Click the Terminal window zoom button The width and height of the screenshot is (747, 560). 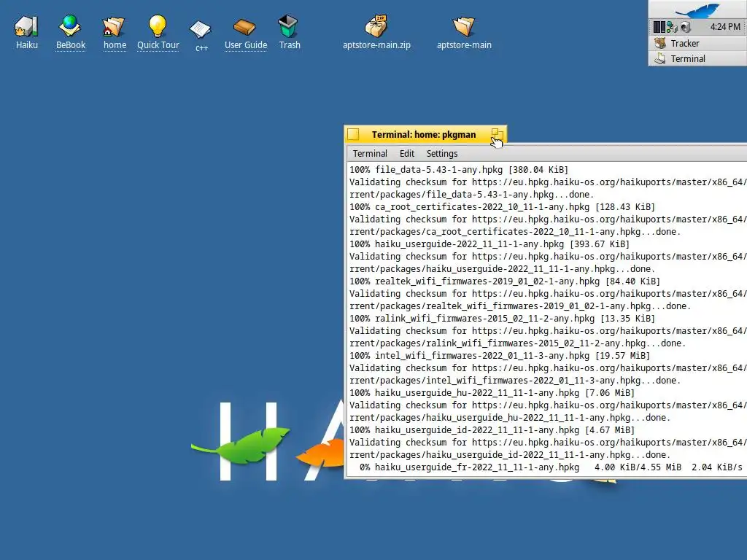pos(497,134)
